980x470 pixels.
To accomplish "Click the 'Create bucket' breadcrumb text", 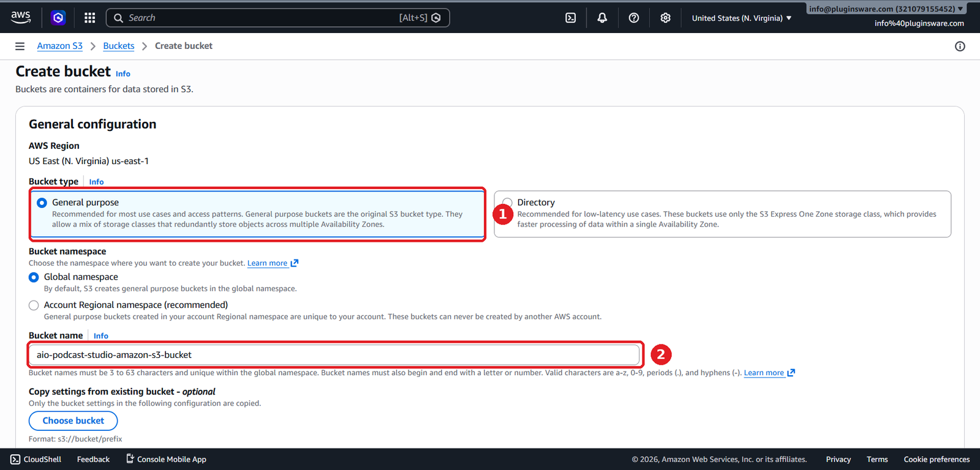I will click(x=184, y=46).
